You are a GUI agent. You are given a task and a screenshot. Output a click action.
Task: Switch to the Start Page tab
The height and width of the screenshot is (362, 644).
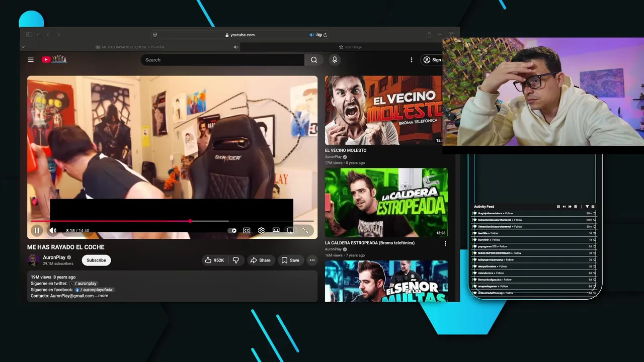[350, 47]
